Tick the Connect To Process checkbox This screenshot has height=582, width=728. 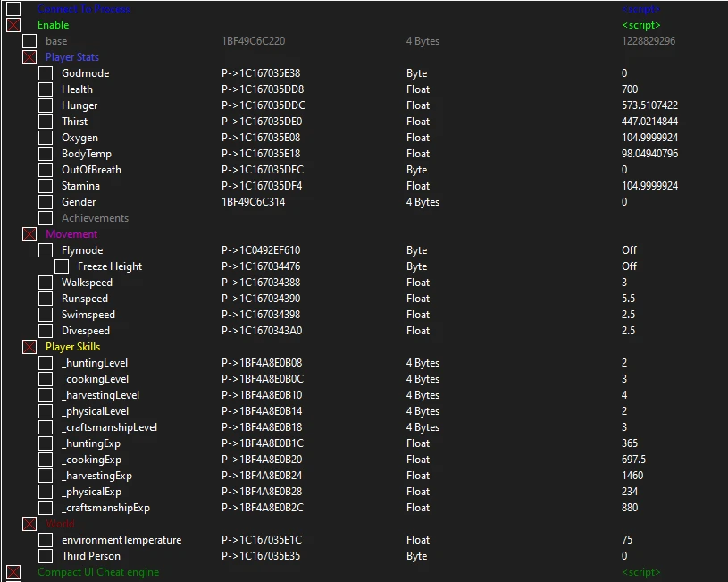coord(13,9)
